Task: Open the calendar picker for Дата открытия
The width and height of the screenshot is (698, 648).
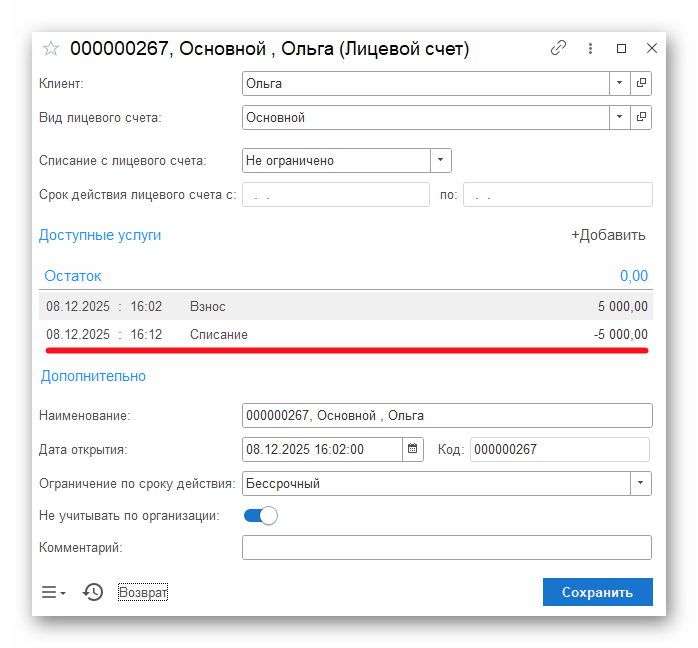Action: coord(413,449)
